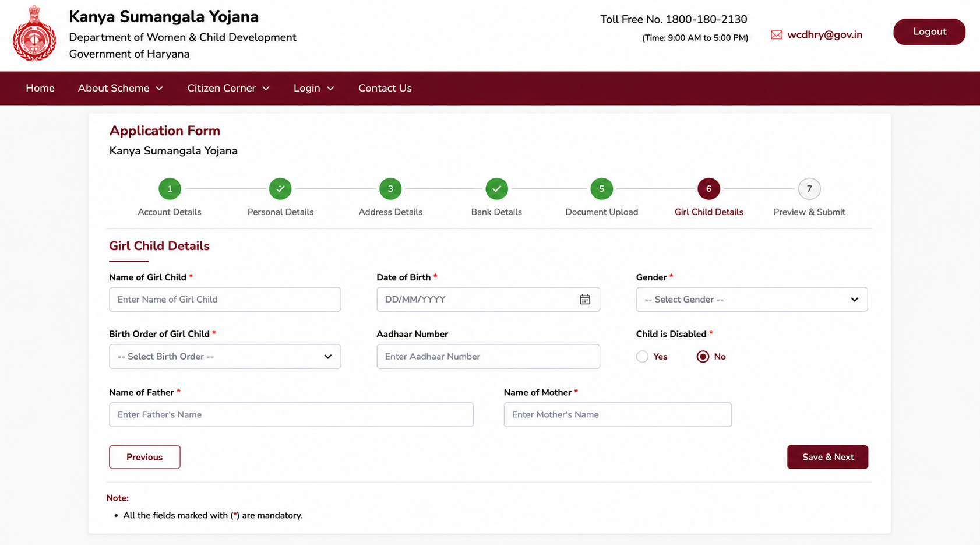Click the wcdhry@gov.in email link
This screenshot has width=980, height=545.
click(824, 35)
